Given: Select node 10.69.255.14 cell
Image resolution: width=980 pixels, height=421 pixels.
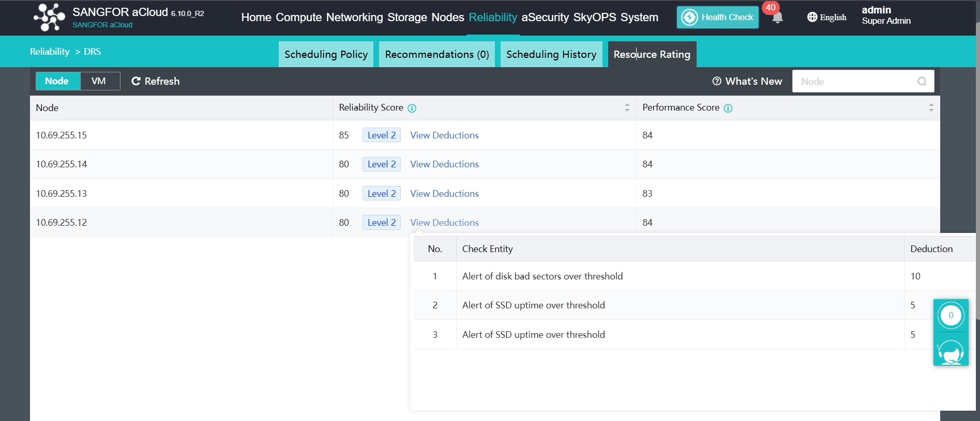Looking at the screenshot, I should tap(181, 164).
